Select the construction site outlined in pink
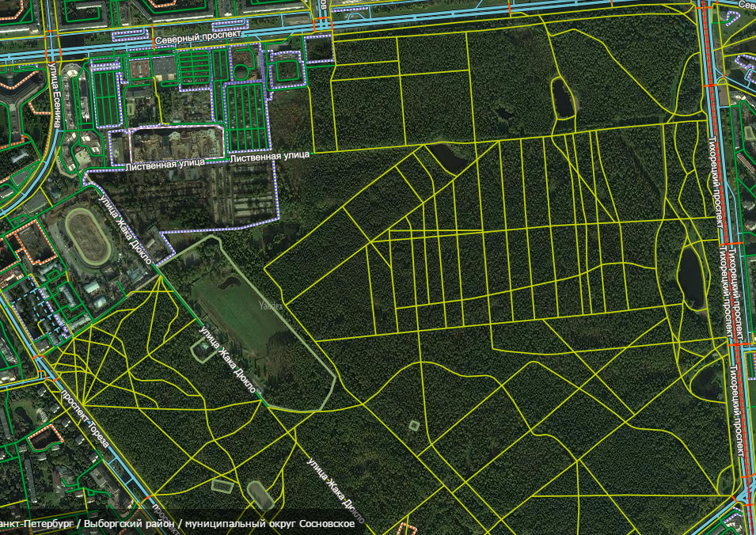The width and height of the screenshot is (756, 535). coord(177,143)
